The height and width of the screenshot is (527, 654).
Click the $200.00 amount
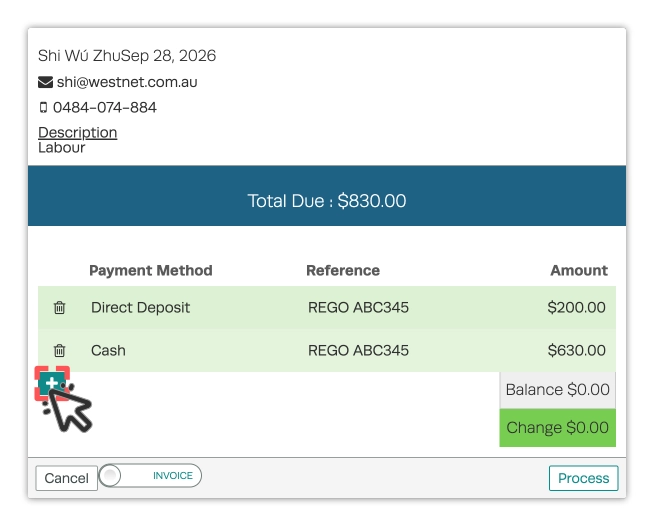tap(576, 308)
